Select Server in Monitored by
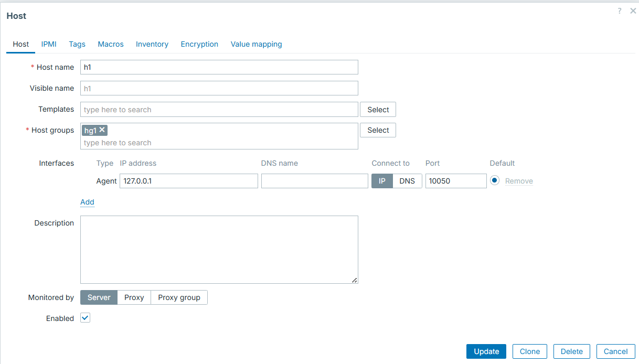 (99, 297)
